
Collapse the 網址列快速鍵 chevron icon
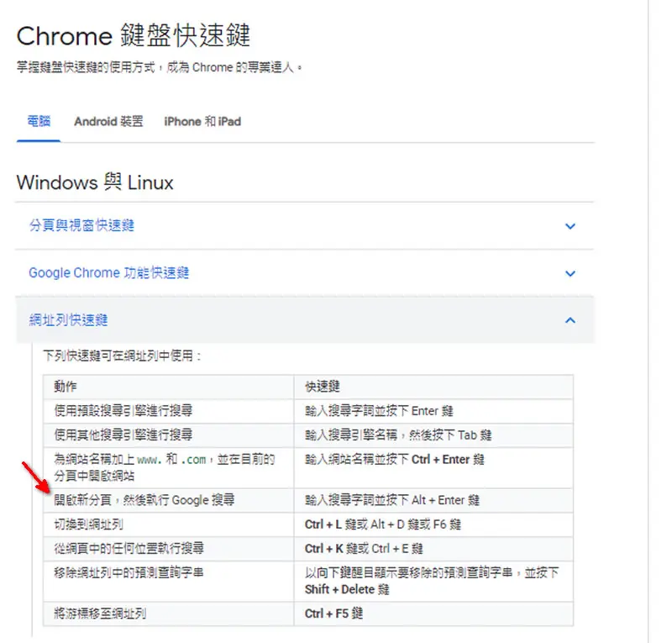click(x=570, y=320)
